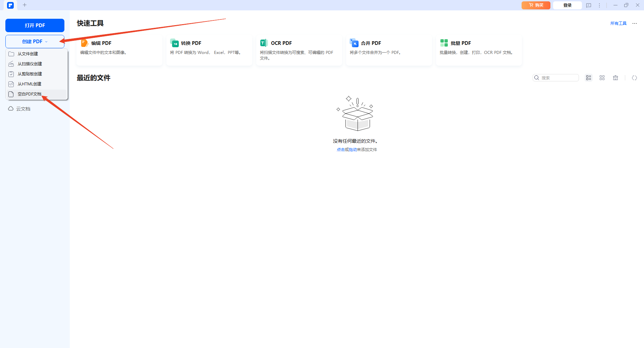Choose Create from Scanner (从扫描仪创建)

point(30,64)
